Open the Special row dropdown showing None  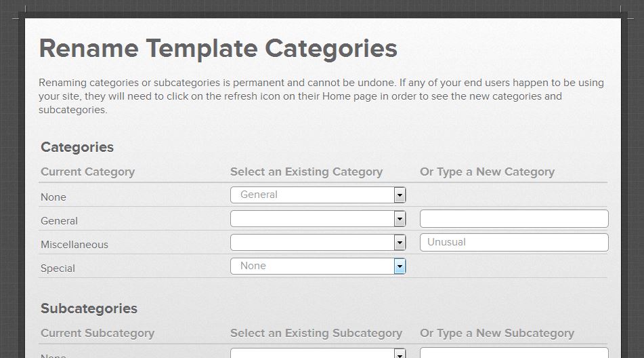pos(318,266)
